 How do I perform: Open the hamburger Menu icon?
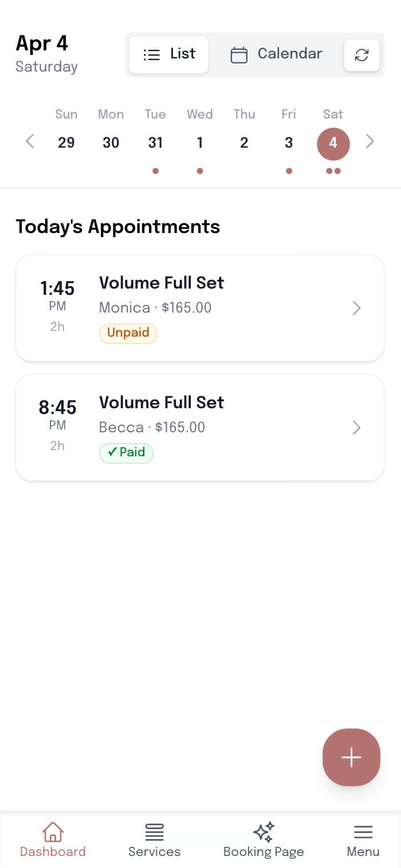coord(363,832)
